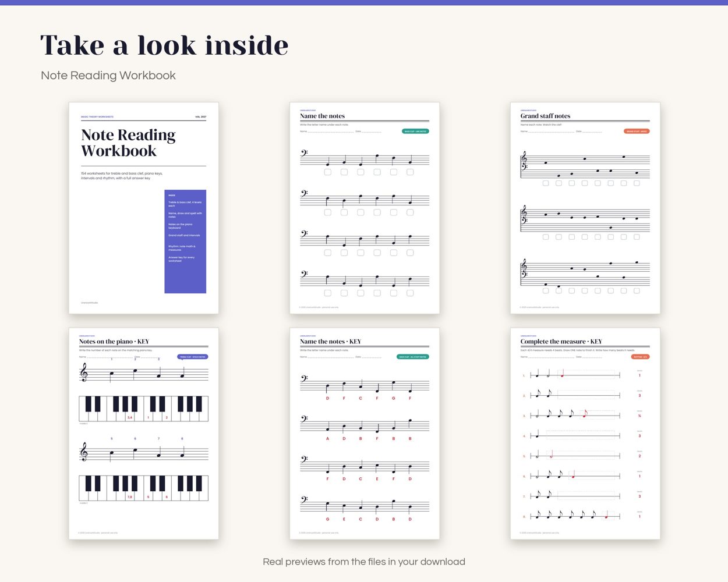Click the purple tag on 'Notes on the piano · KEY'
Image resolution: width=728 pixels, height=582 pixels.
pyautogui.click(x=193, y=357)
